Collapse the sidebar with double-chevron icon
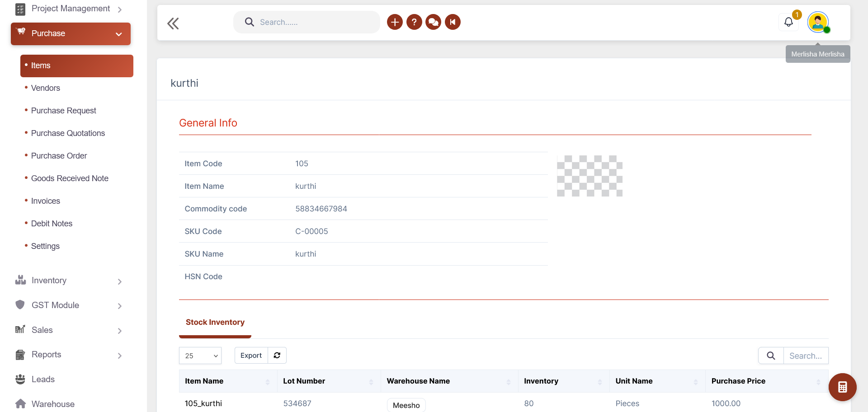 173,23
